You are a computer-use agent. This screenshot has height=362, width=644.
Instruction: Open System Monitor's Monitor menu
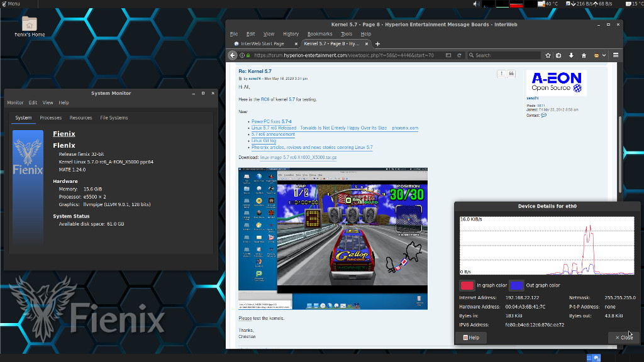pos(15,102)
